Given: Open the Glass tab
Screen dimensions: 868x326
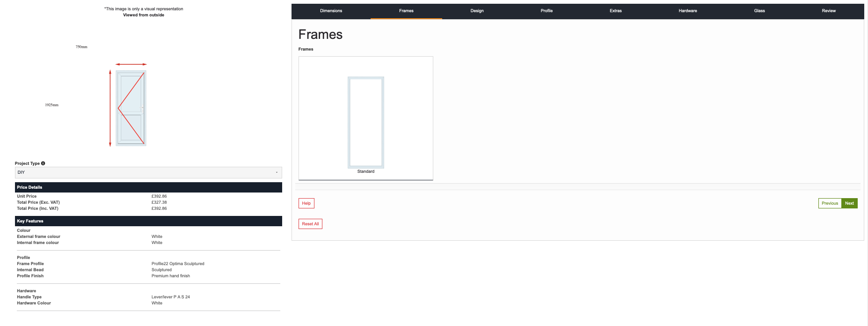Looking at the screenshot, I should pyautogui.click(x=759, y=11).
